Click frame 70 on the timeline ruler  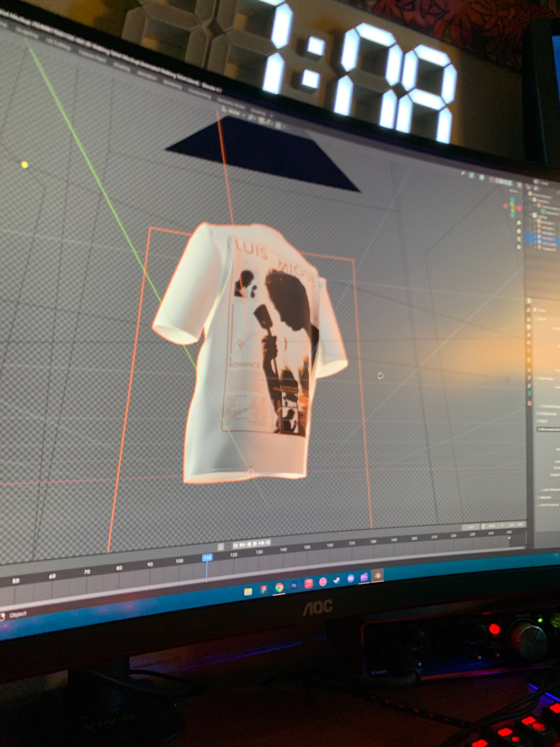pyautogui.click(x=87, y=572)
